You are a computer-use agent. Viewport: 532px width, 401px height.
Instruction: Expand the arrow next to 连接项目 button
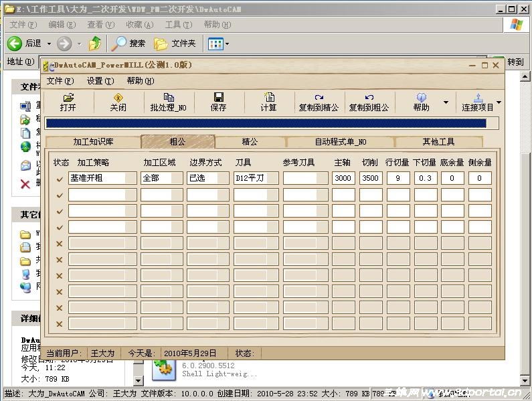499,102
